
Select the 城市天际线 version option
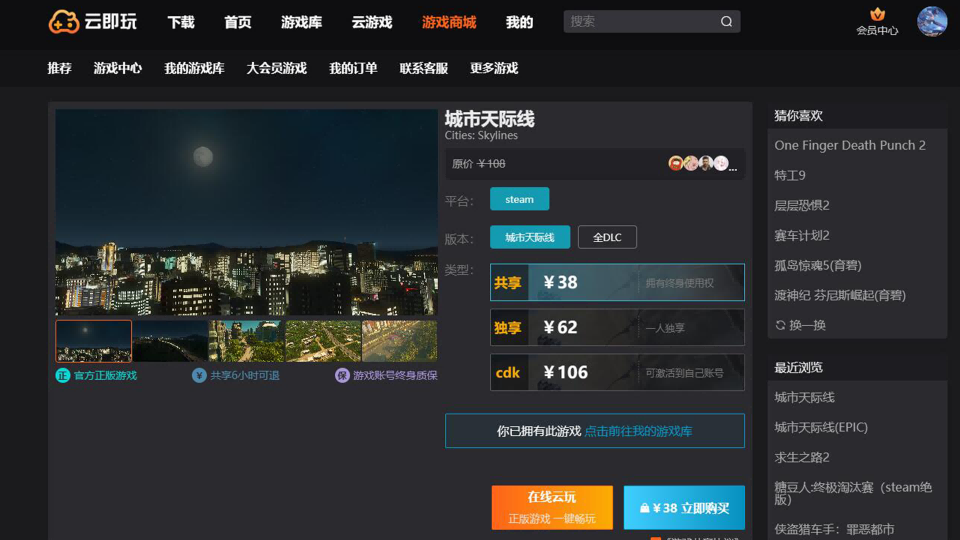[530, 237]
